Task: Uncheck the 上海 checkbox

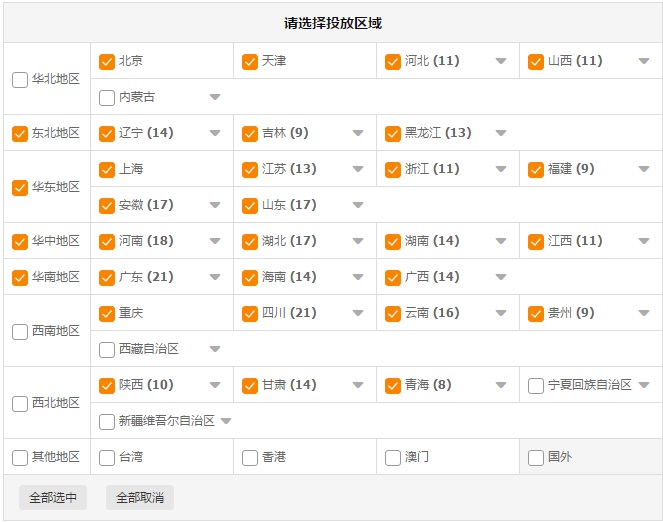Action: pyautogui.click(x=107, y=169)
